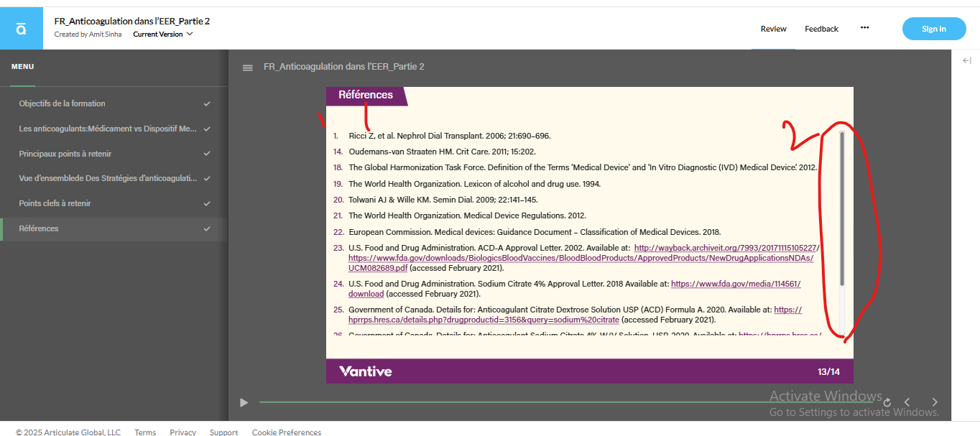The width and height of the screenshot is (980, 436).
Task: Open the wayback.archiveit.org ACD-A link
Action: [726, 248]
